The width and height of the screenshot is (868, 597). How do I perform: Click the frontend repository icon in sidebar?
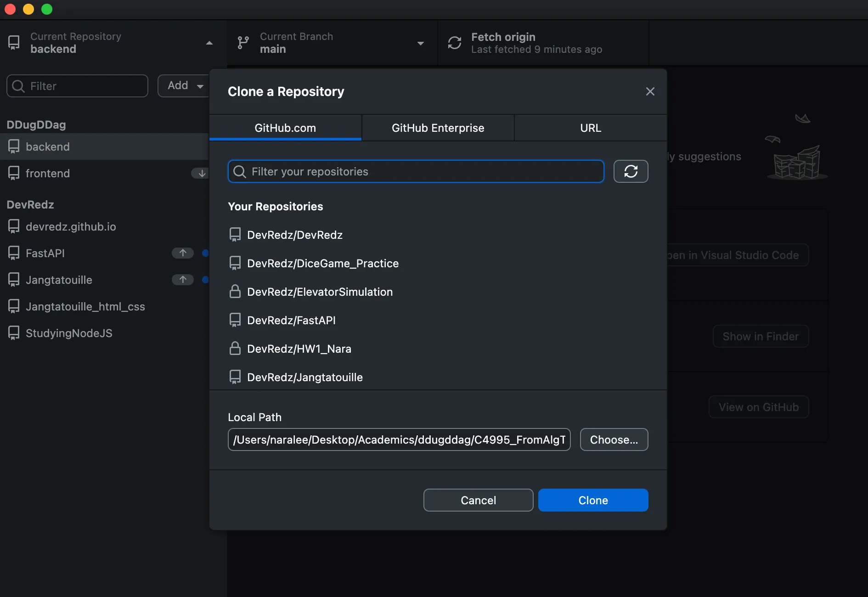pos(14,173)
